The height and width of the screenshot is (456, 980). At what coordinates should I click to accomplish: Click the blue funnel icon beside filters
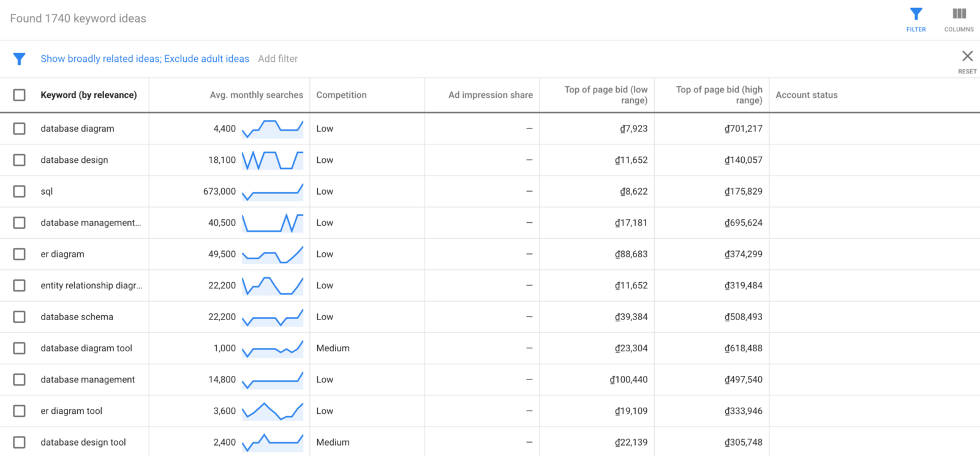point(19,59)
